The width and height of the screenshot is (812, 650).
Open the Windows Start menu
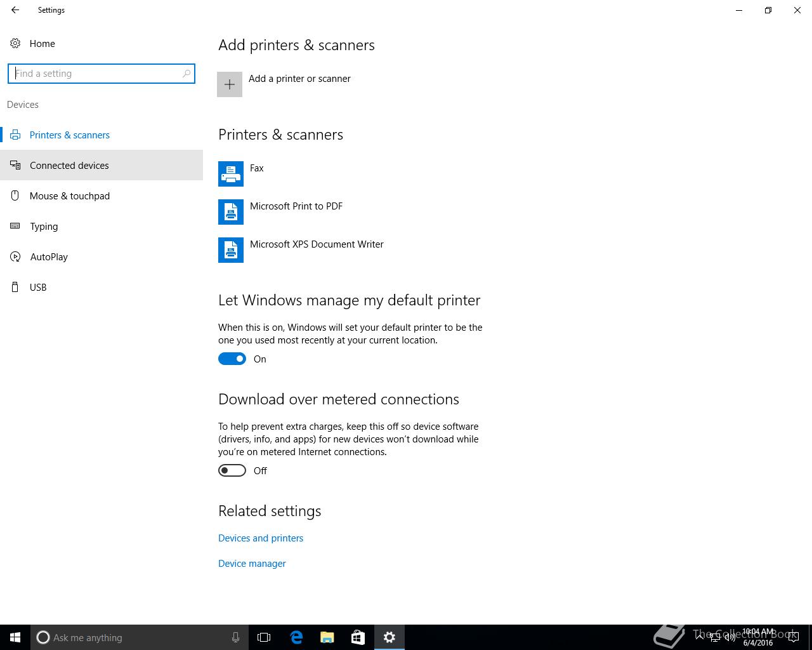pyautogui.click(x=15, y=637)
